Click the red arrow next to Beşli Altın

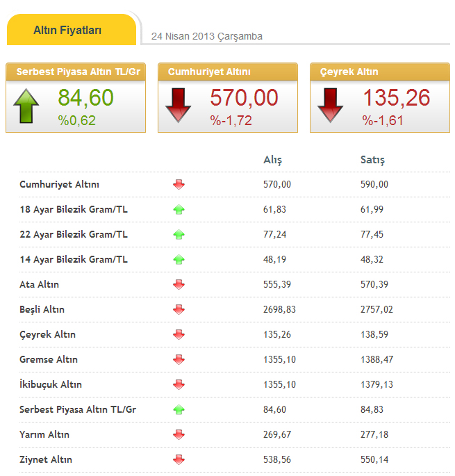(179, 309)
